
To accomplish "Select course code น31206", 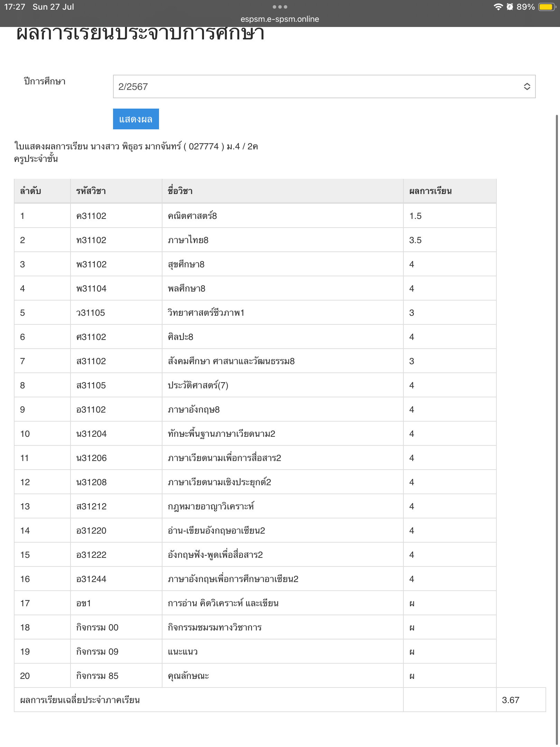I will click(91, 458).
